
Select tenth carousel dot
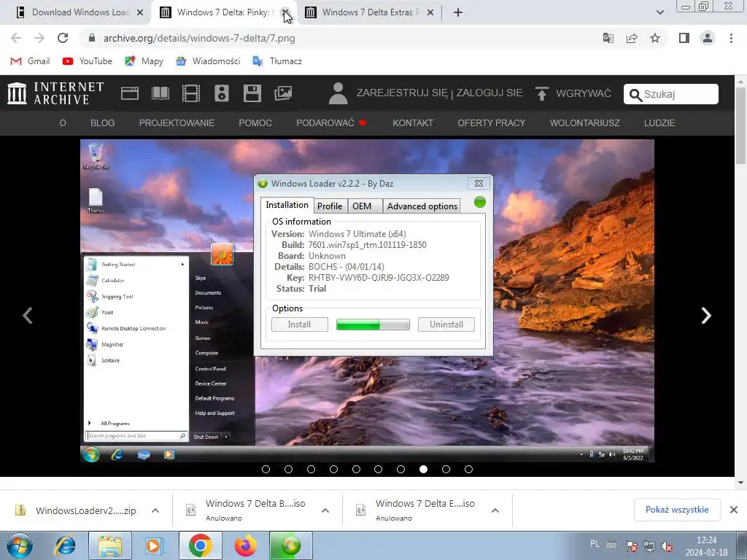coord(468,469)
